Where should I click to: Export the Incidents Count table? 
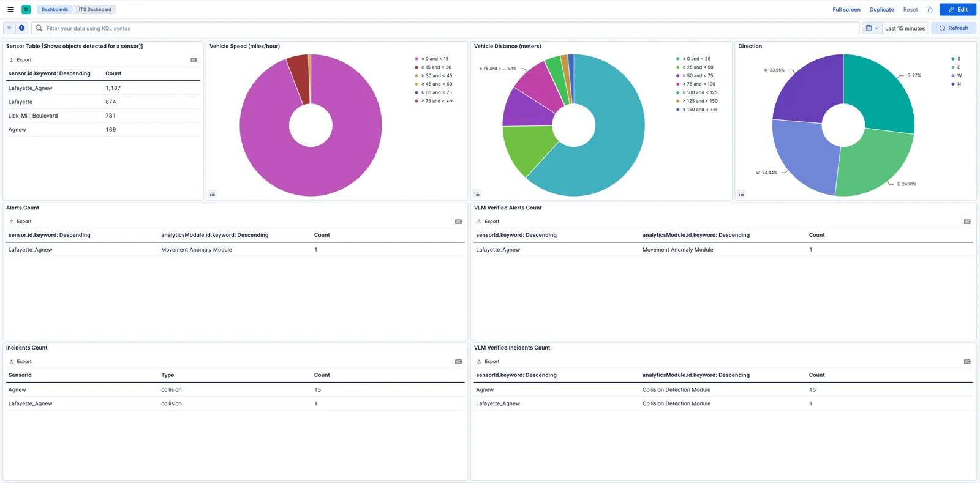(x=20, y=362)
